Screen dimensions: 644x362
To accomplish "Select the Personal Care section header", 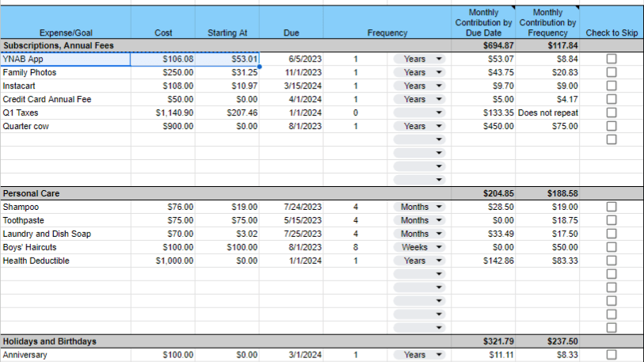I will tap(322, 193).
